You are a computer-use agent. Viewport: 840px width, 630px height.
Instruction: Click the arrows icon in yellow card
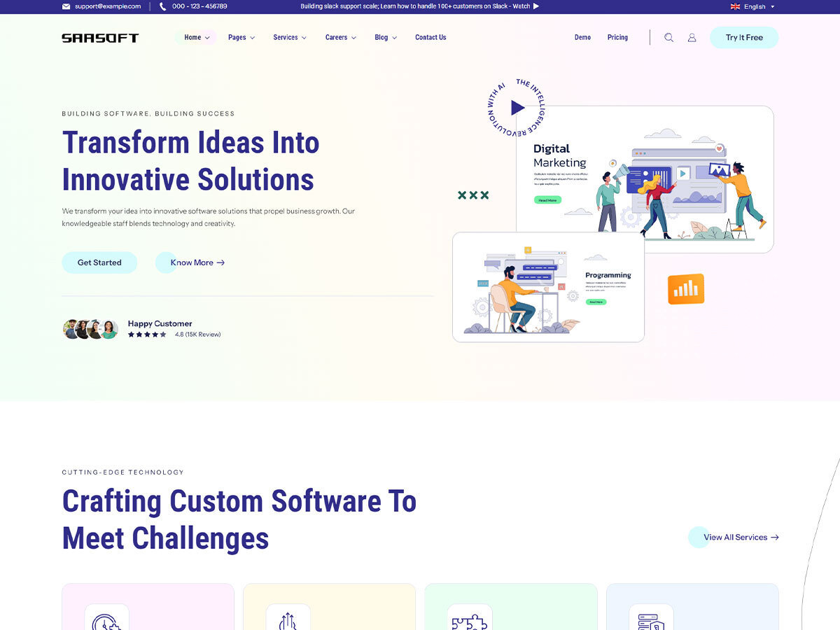[x=288, y=619]
